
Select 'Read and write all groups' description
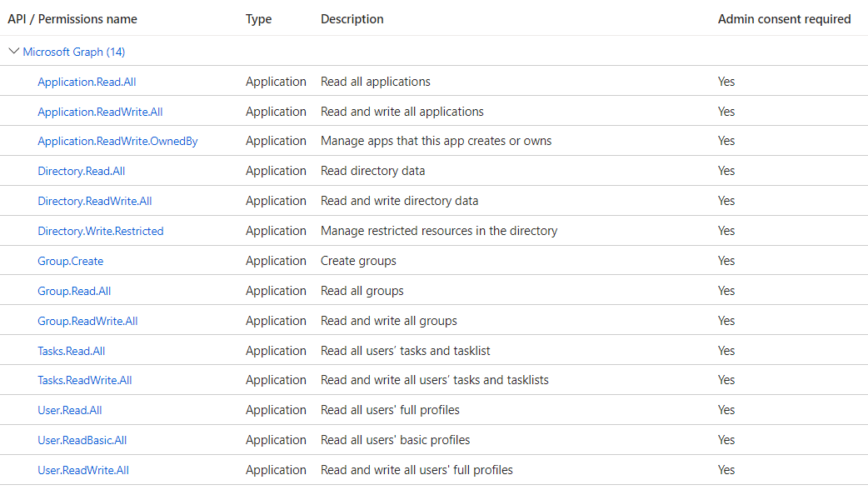[x=389, y=321]
